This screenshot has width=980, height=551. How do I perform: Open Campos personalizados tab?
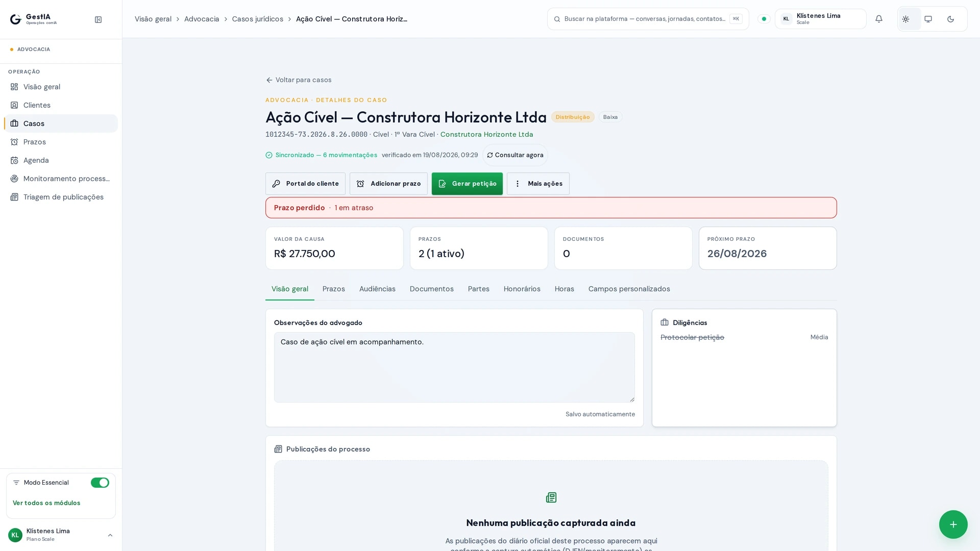click(629, 289)
